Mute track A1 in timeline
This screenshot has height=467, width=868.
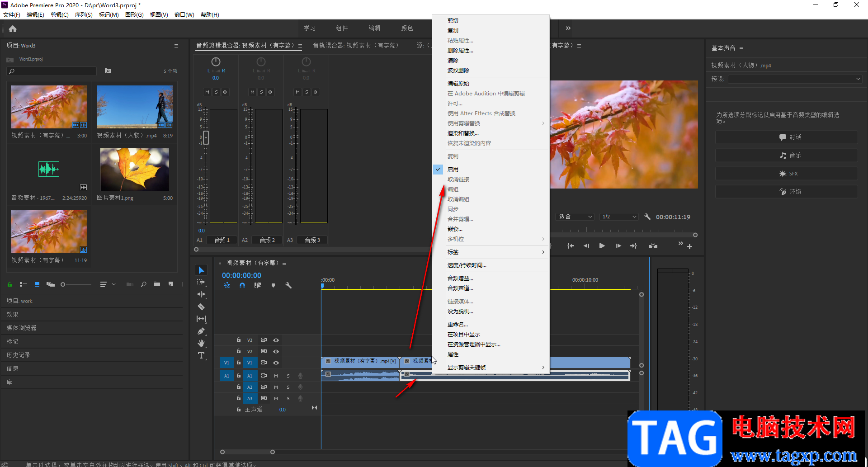pos(276,376)
